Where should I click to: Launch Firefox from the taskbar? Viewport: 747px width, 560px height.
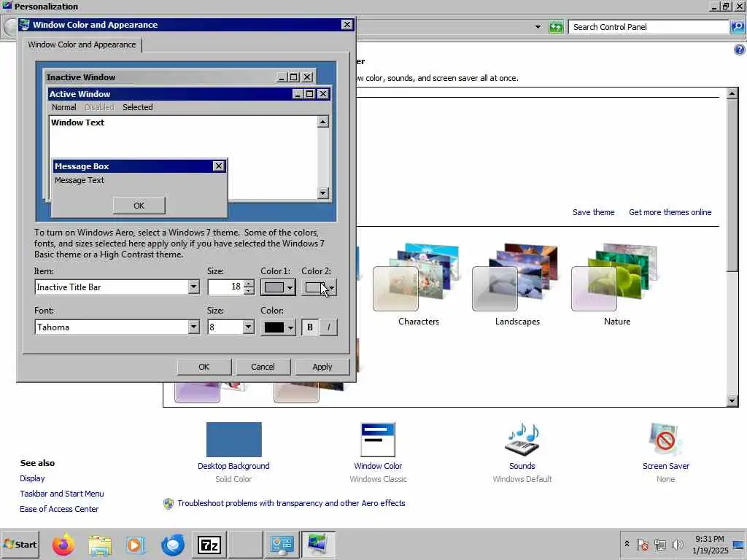(63, 544)
